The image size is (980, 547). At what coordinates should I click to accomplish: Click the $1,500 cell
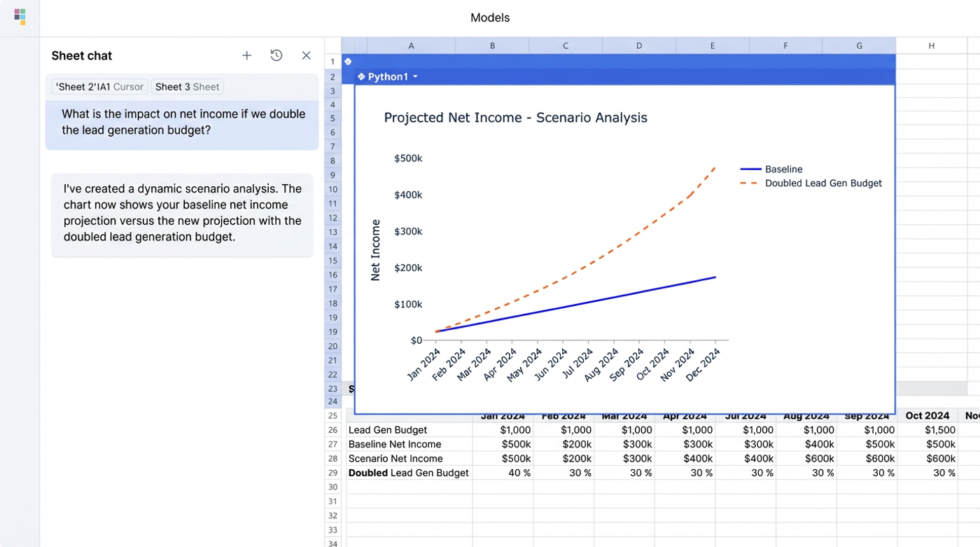pyautogui.click(x=940, y=430)
